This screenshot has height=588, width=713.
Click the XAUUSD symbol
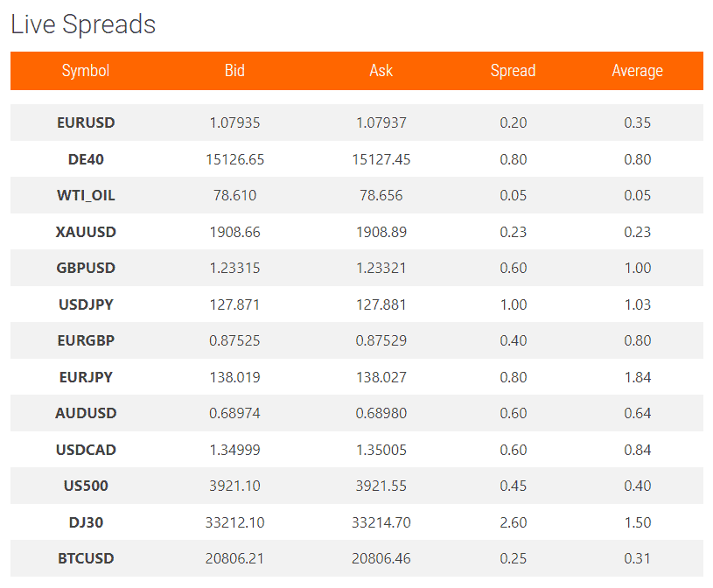coord(86,232)
